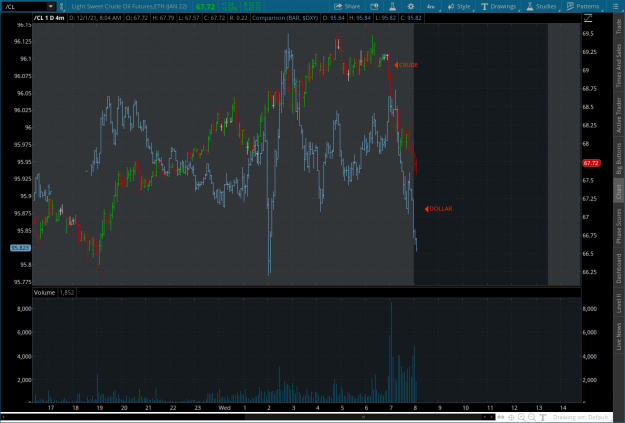The width and height of the screenshot is (625, 423).
Task: Open the Times And Sales side tab
Action: 619,66
